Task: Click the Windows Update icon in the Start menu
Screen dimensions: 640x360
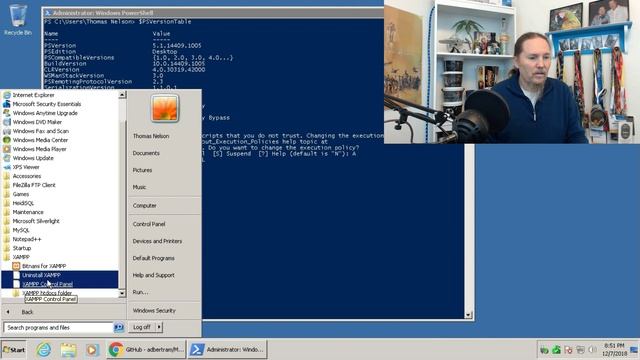Action: pos(7,158)
